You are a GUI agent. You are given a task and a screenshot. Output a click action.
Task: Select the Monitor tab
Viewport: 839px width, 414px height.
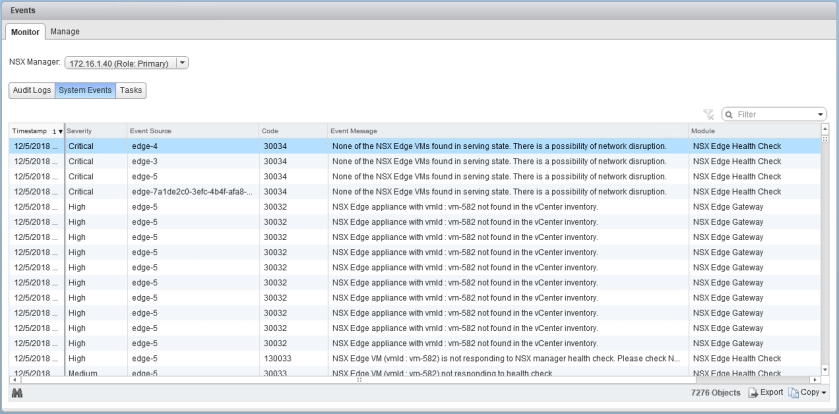[25, 32]
